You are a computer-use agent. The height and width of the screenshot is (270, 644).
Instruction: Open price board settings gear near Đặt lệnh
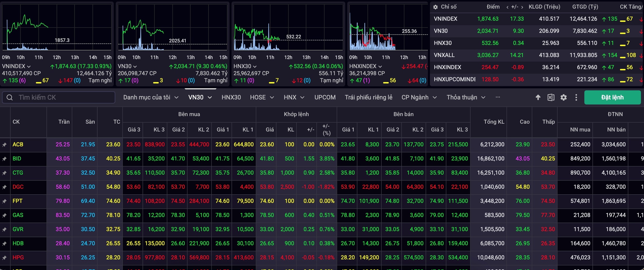(x=564, y=97)
